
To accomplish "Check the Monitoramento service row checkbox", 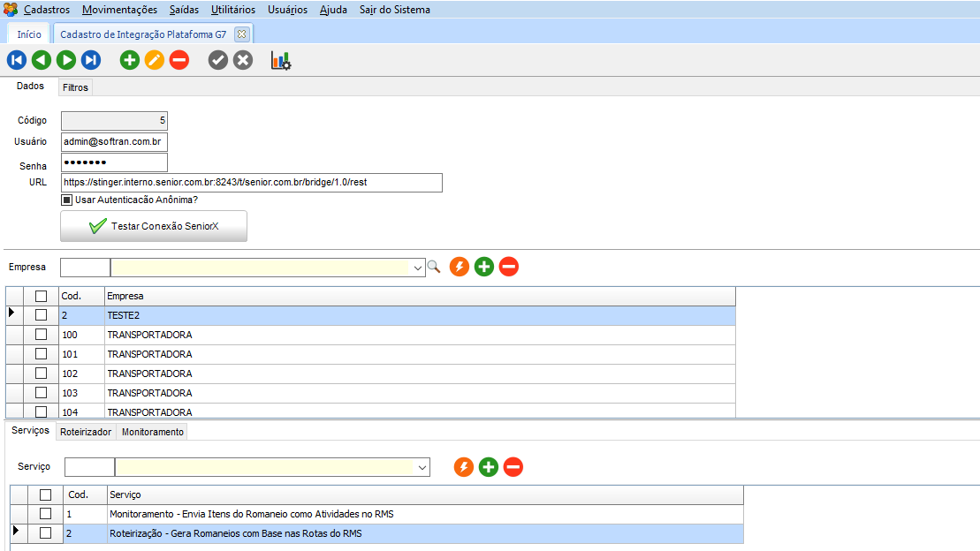I will click(46, 514).
